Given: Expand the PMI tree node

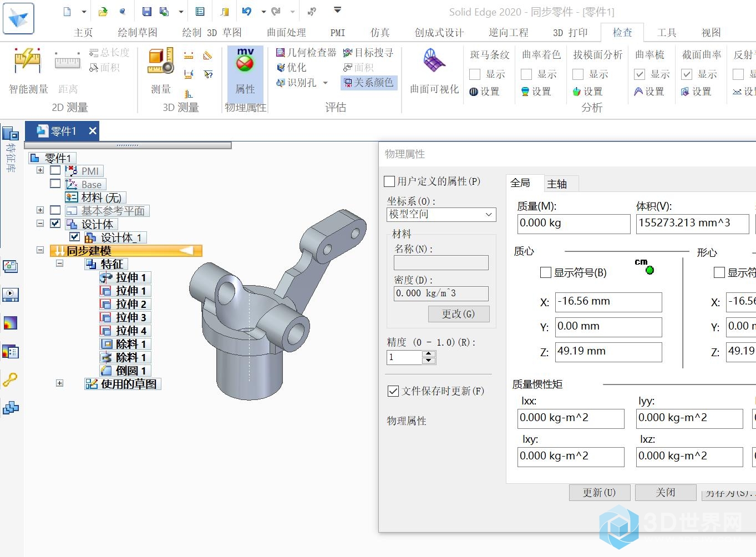Looking at the screenshot, I should (40, 170).
